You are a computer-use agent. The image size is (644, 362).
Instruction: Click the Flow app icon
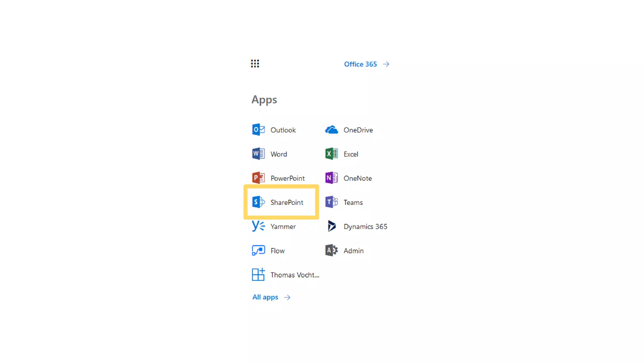pos(258,250)
